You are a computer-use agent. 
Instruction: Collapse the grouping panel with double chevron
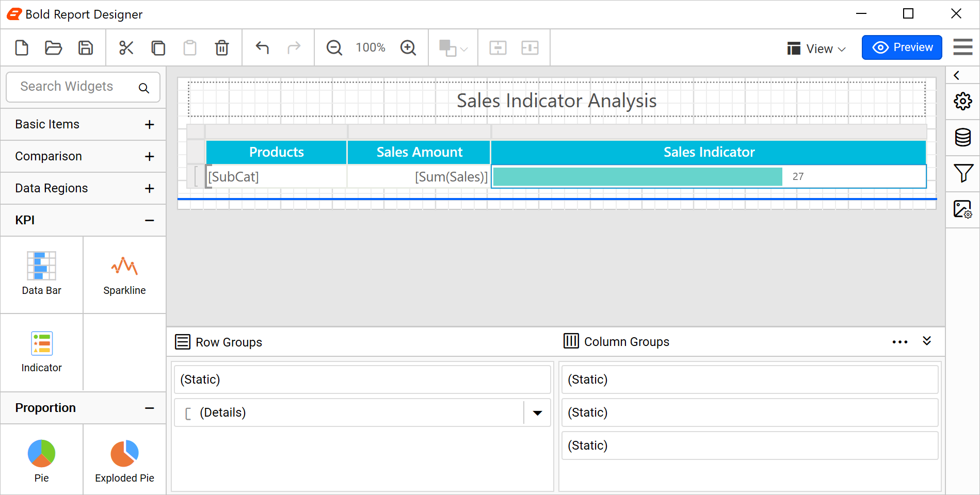click(927, 341)
